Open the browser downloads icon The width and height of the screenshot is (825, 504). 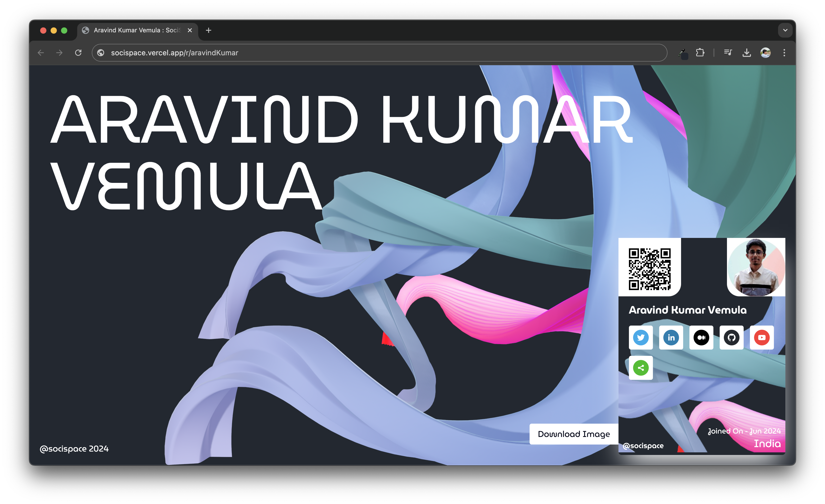coord(746,53)
